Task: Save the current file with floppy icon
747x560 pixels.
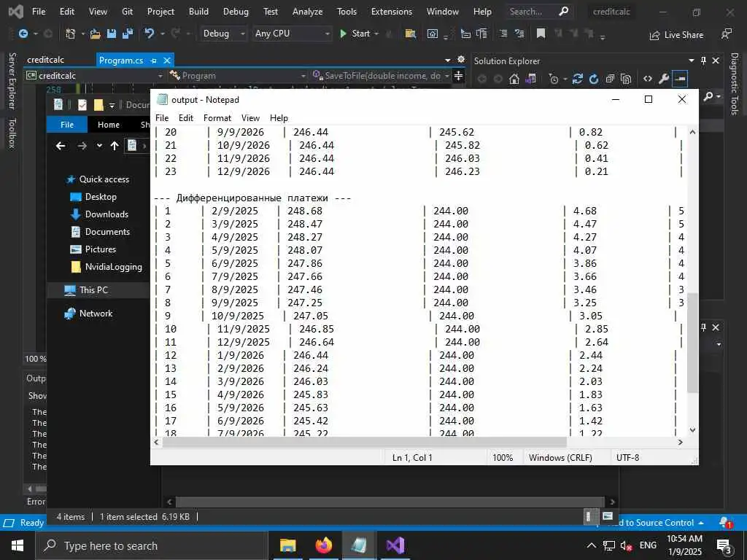Action: point(112,34)
